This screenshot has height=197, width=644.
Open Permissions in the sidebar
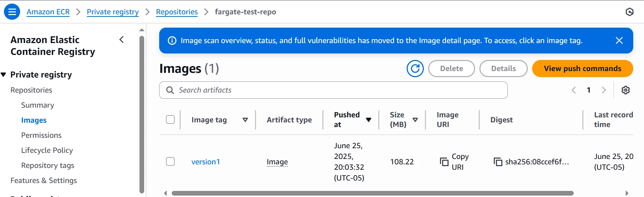[41, 135]
